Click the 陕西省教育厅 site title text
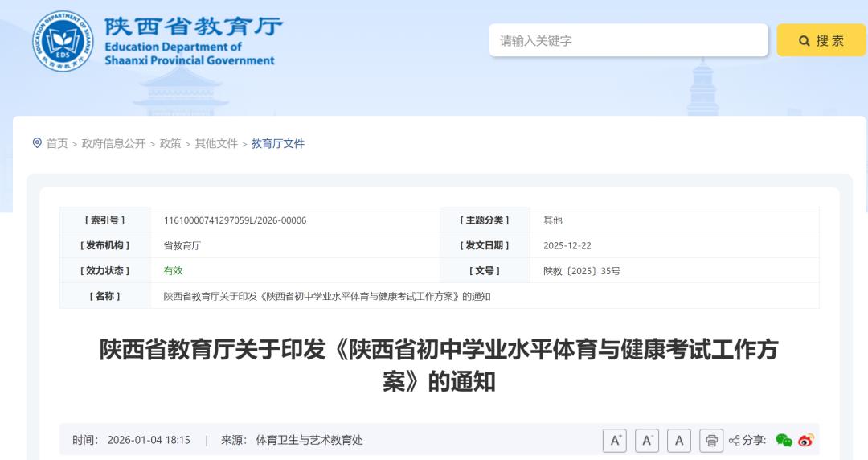The image size is (868, 460). tap(194, 27)
